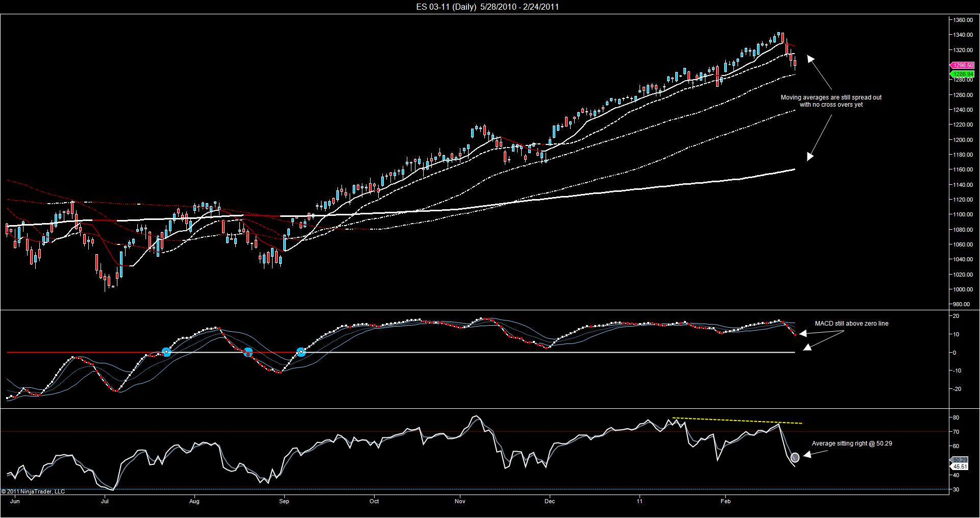Select the pink 1298.50 price marker
Screen dimensions: 980x518
pyautogui.click(x=962, y=65)
